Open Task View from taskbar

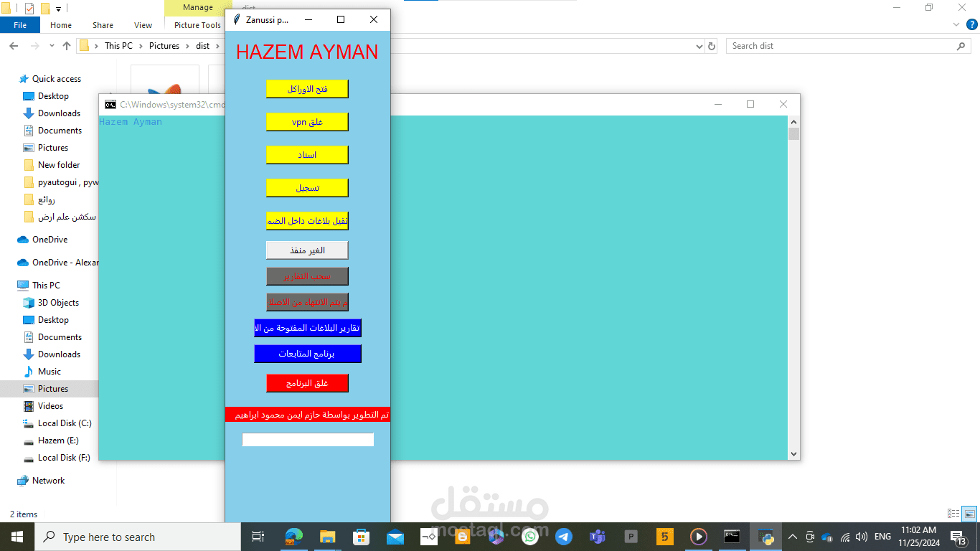pyautogui.click(x=258, y=537)
